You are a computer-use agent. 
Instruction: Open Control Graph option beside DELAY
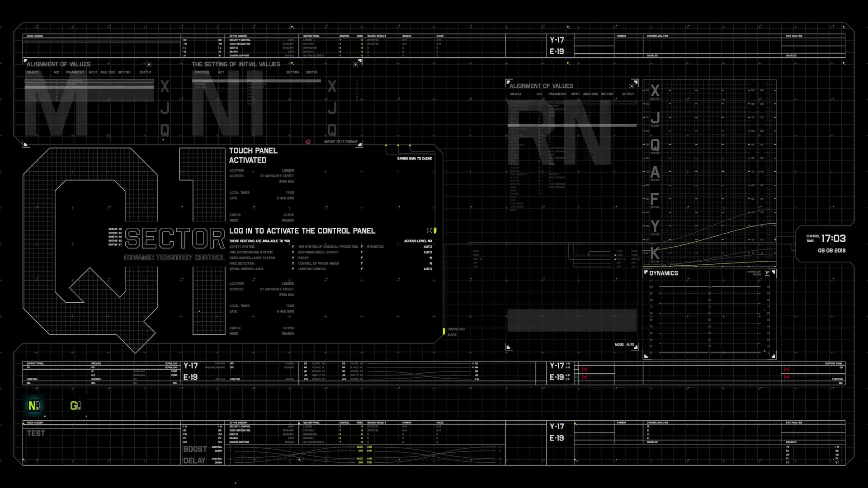click(x=217, y=460)
